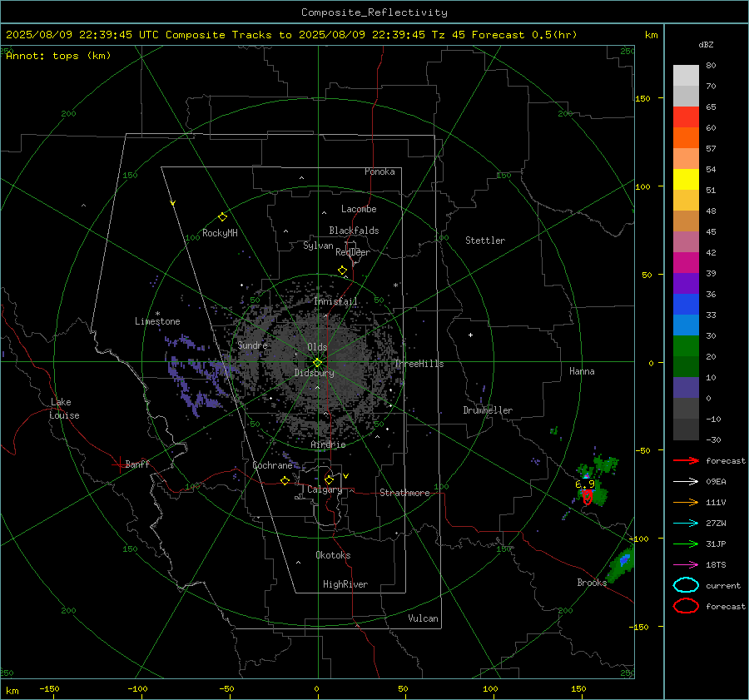The height and width of the screenshot is (700, 749).
Task: Click the ThreeHills label
Action: click(x=419, y=364)
